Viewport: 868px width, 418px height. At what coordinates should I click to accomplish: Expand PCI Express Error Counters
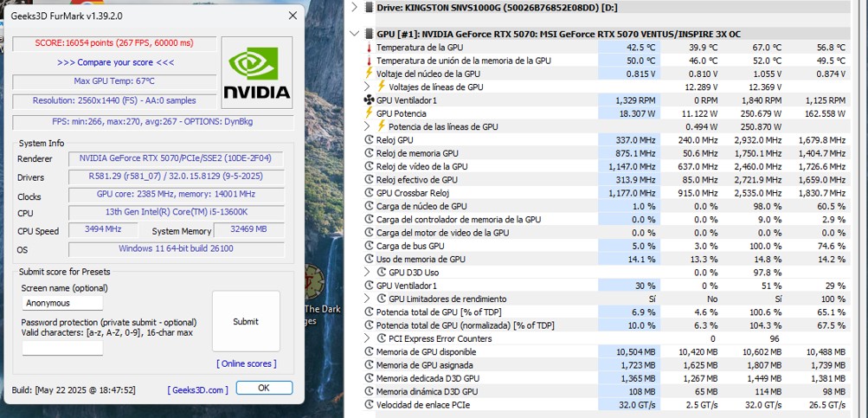367,339
